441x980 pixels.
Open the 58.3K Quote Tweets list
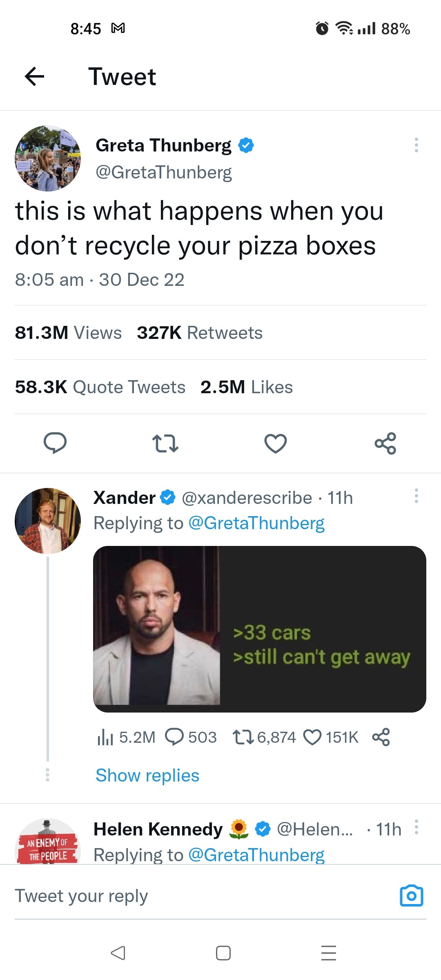click(x=100, y=387)
